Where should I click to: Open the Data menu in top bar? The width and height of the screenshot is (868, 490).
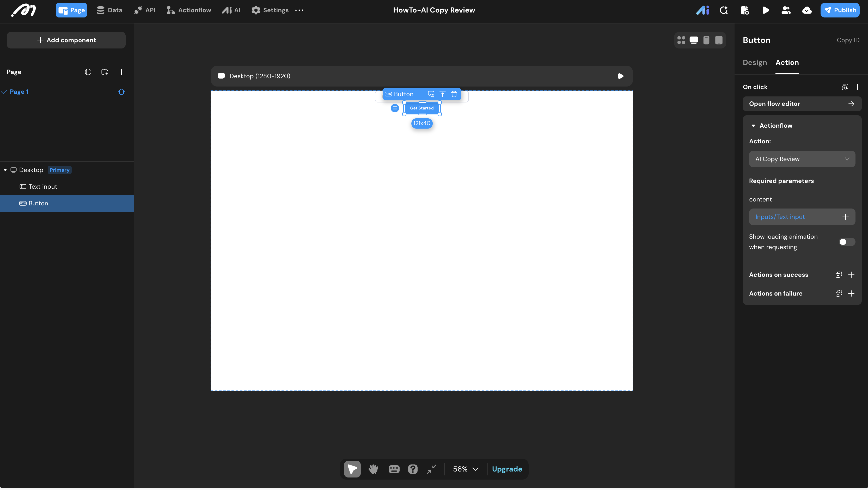109,10
